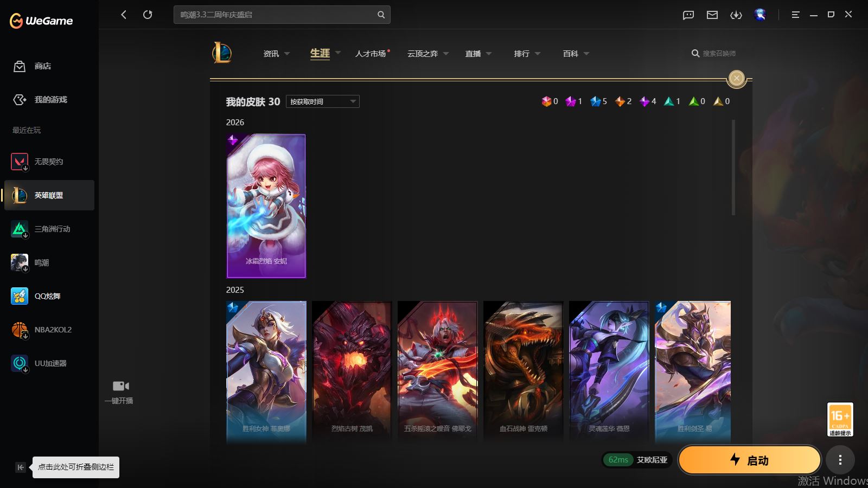
Task: Click the 16+ CADPA age rating badge
Action: 840,419
